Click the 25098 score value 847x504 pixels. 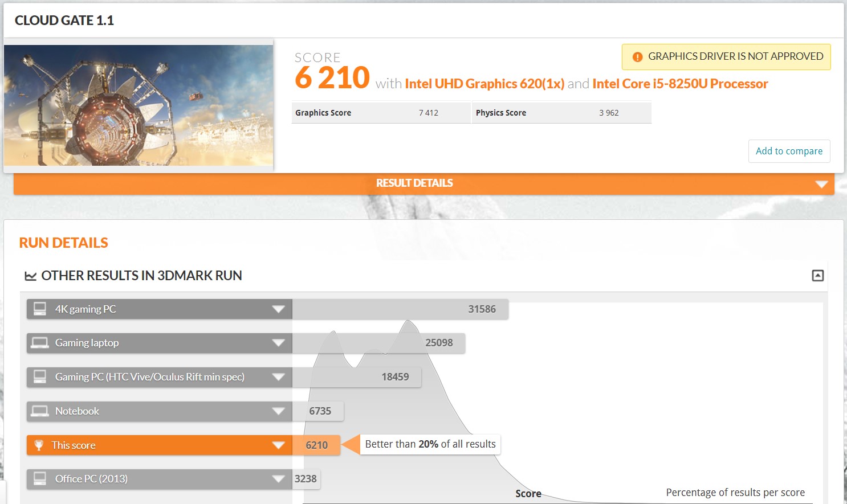pyautogui.click(x=439, y=343)
